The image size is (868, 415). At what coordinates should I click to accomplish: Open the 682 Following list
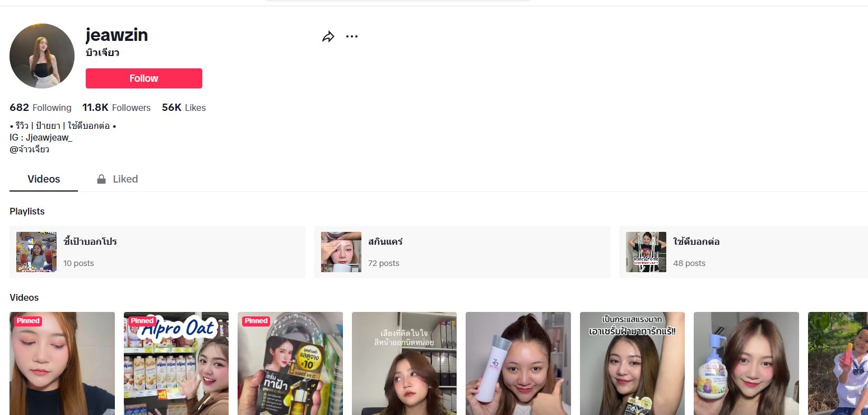[x=40, y=108]
